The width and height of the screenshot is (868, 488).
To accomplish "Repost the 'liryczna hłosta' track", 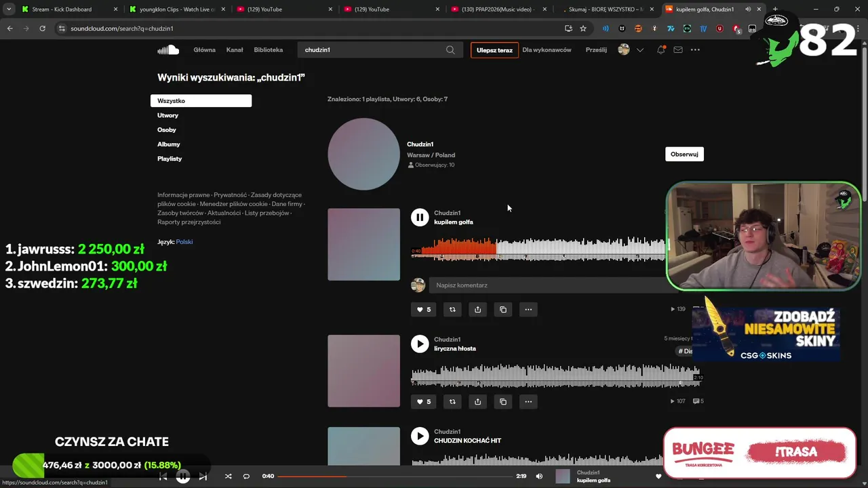I will 452,401.
